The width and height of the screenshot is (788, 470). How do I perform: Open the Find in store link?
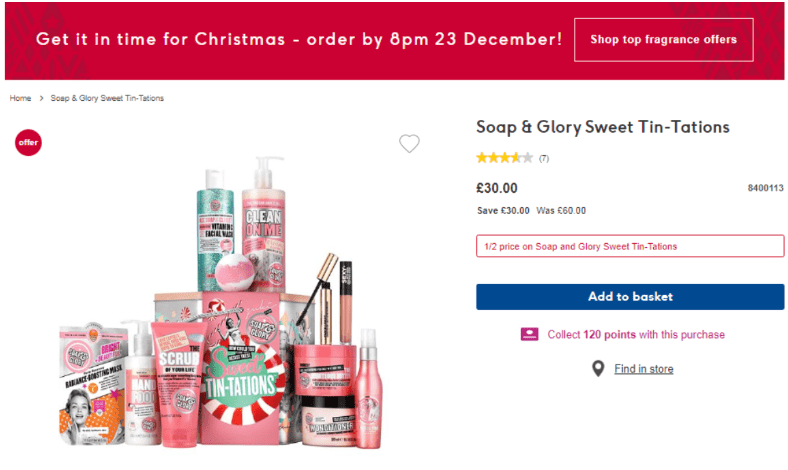coord(643,369)
